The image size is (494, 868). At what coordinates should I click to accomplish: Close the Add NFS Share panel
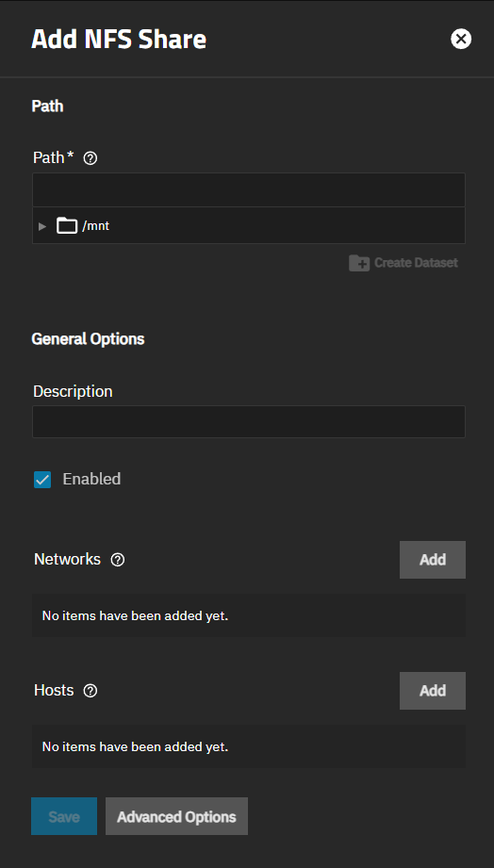click(x=461, y=40)
